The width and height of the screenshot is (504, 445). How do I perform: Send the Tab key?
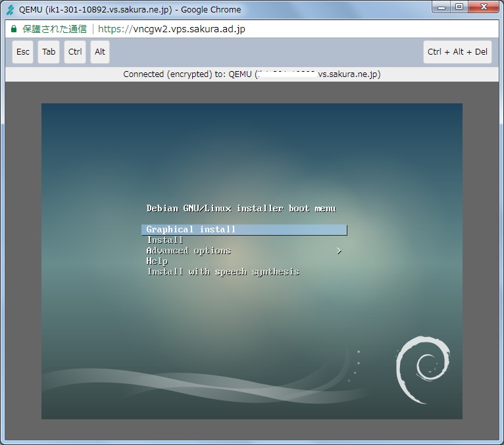pyautogui.click(x=49, y=52)
